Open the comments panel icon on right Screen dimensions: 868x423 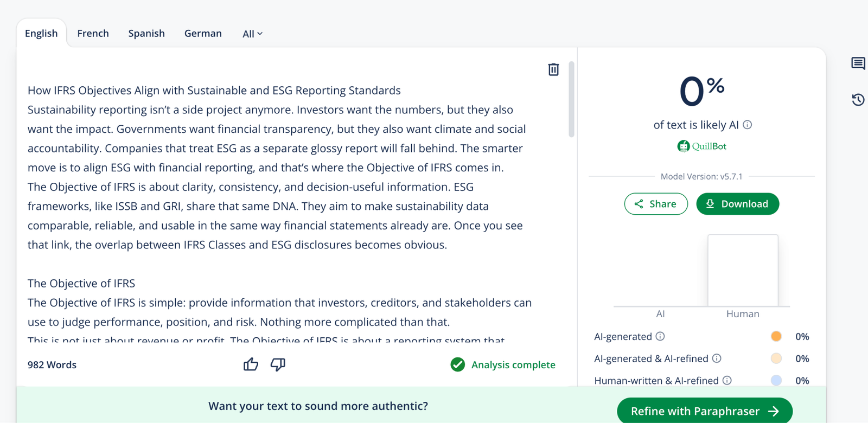pos(858,63)
